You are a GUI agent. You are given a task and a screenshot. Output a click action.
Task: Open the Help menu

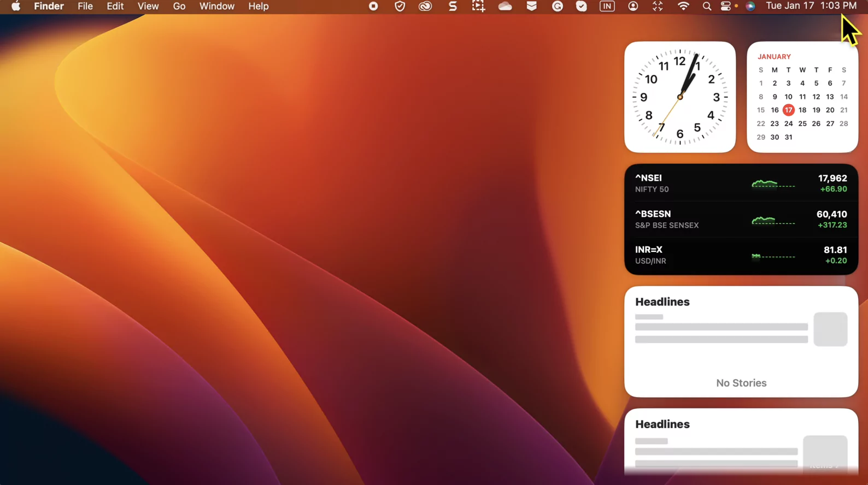tap(258, 6)
